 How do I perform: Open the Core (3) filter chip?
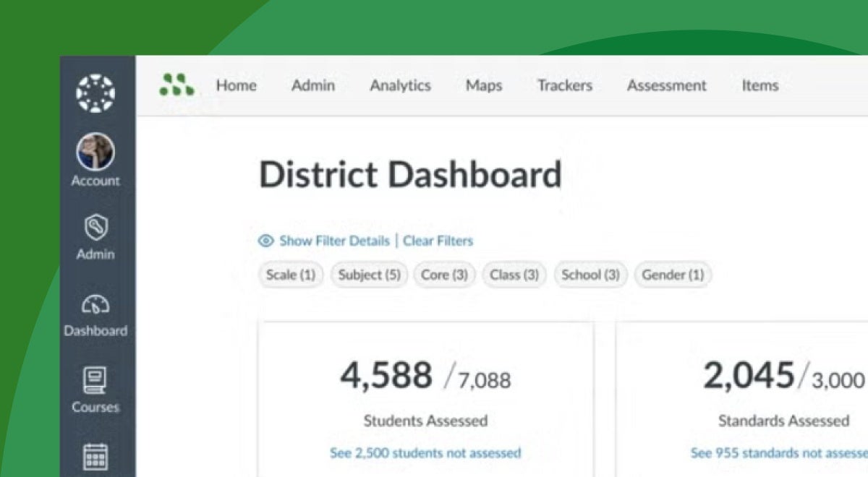(x=444, y=275)
